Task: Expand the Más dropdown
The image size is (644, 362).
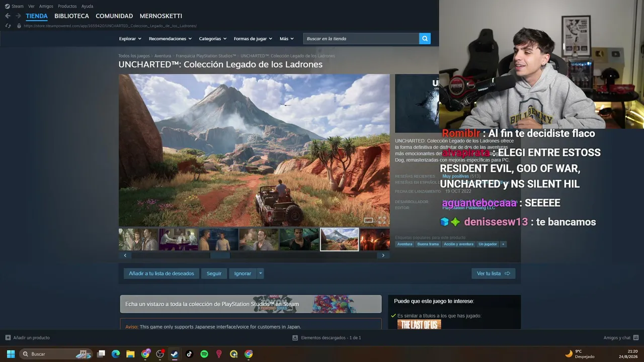Action: (x=286, y=39)
